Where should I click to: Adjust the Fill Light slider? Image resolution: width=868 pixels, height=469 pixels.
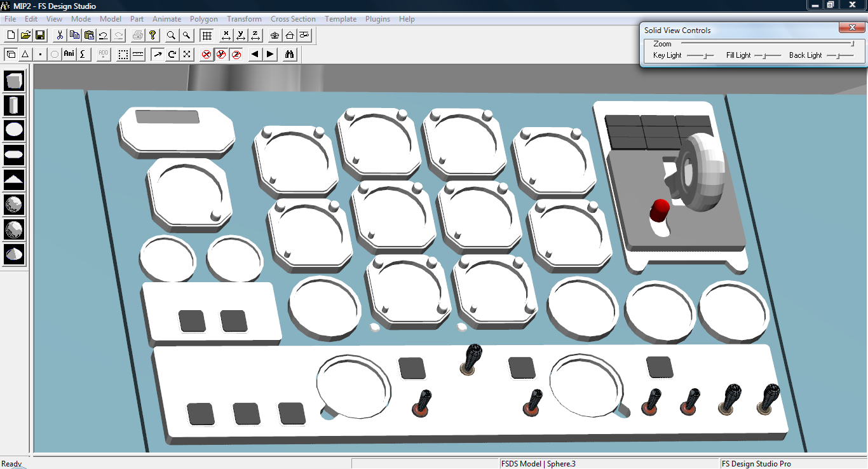tap(768, 56)
